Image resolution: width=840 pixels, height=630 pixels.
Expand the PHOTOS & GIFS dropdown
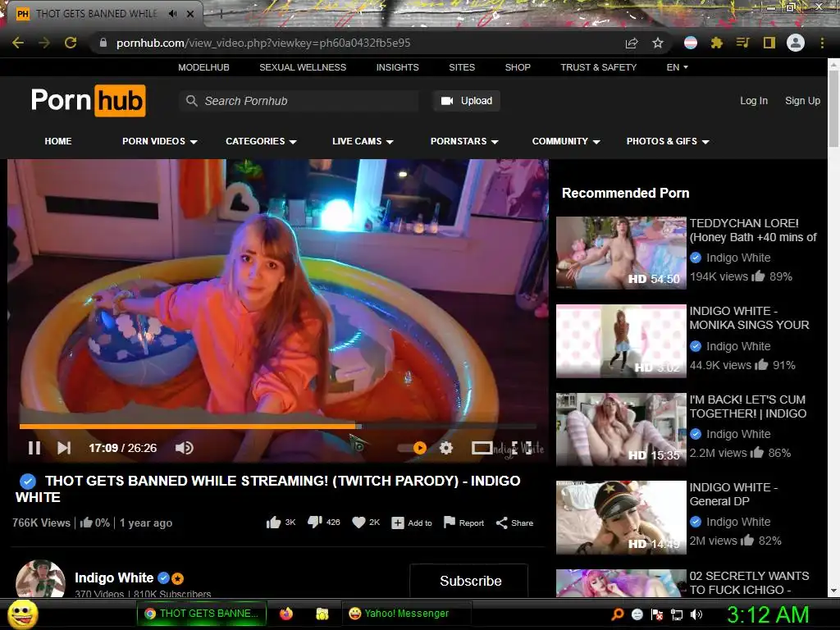(x=668, y=141)
